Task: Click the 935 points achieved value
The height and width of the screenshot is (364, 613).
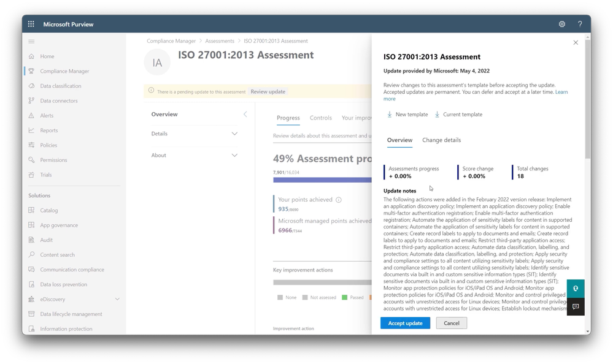Action: point(283,209)
